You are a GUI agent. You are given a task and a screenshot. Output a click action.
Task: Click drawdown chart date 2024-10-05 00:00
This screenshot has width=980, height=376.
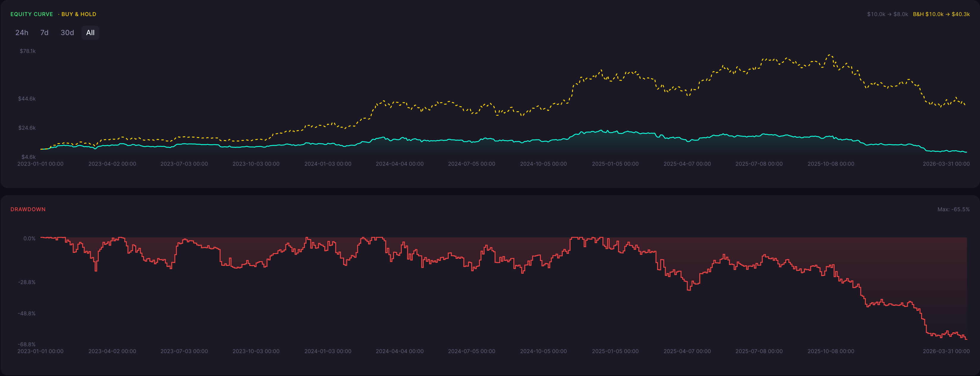pyautogui.click(x=544, y=351)
